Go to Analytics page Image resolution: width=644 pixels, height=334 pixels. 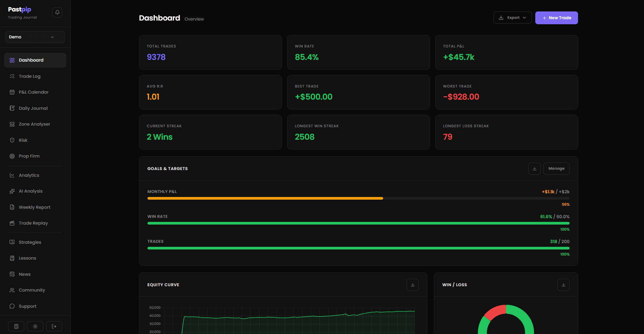(x=35, y=175)
